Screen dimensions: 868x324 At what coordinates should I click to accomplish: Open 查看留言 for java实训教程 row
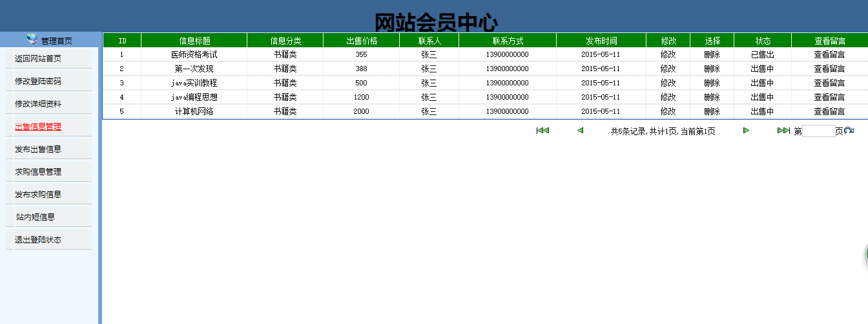(829, 83)
